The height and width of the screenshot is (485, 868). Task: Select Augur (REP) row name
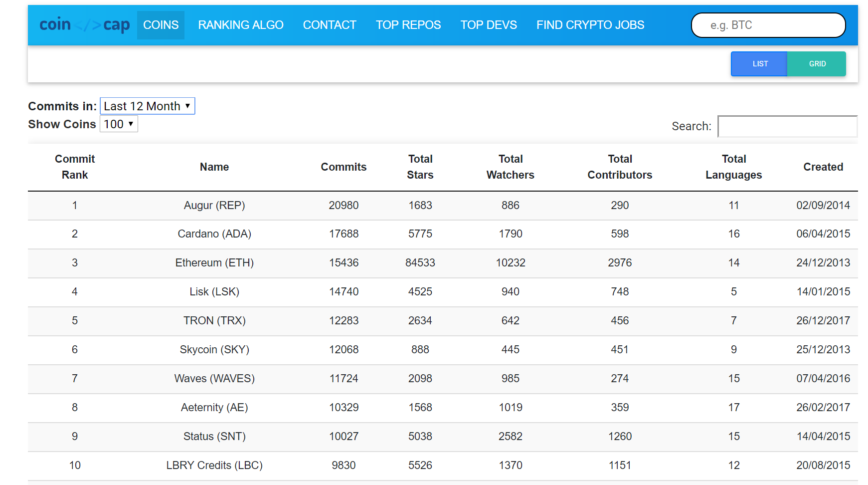tap(214, 206)
